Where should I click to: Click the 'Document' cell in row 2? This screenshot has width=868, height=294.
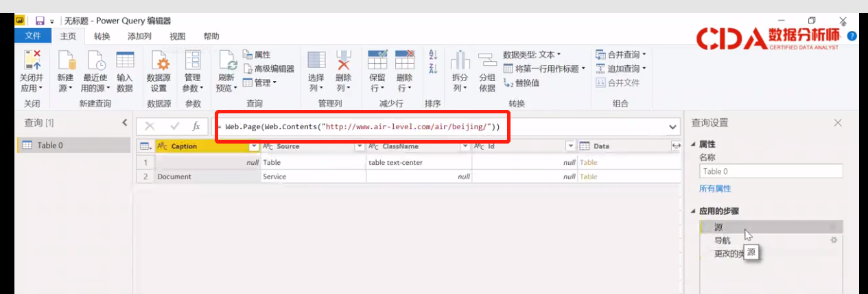click(208, 177)
